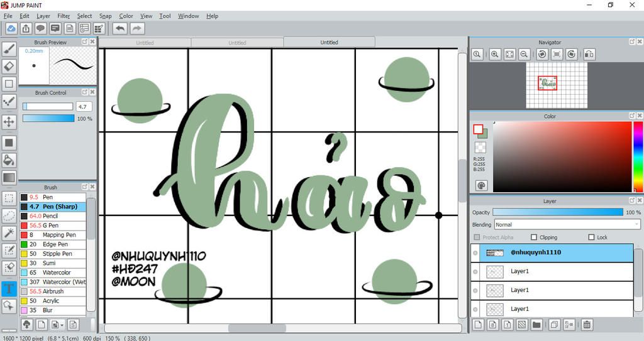Click the vertical hue strip in Color panel

point(638,156)
